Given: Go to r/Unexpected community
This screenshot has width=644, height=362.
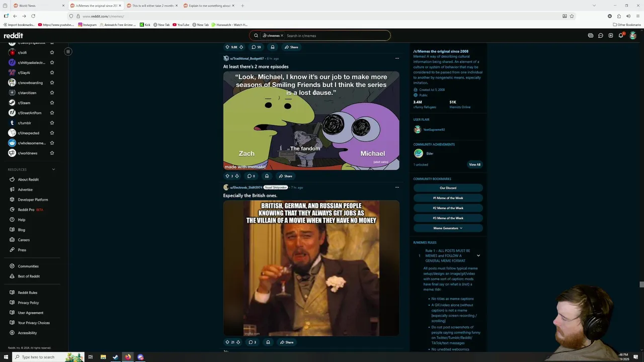Looking at the screenshot, I should pyautogui.click(x=28, y=133).
